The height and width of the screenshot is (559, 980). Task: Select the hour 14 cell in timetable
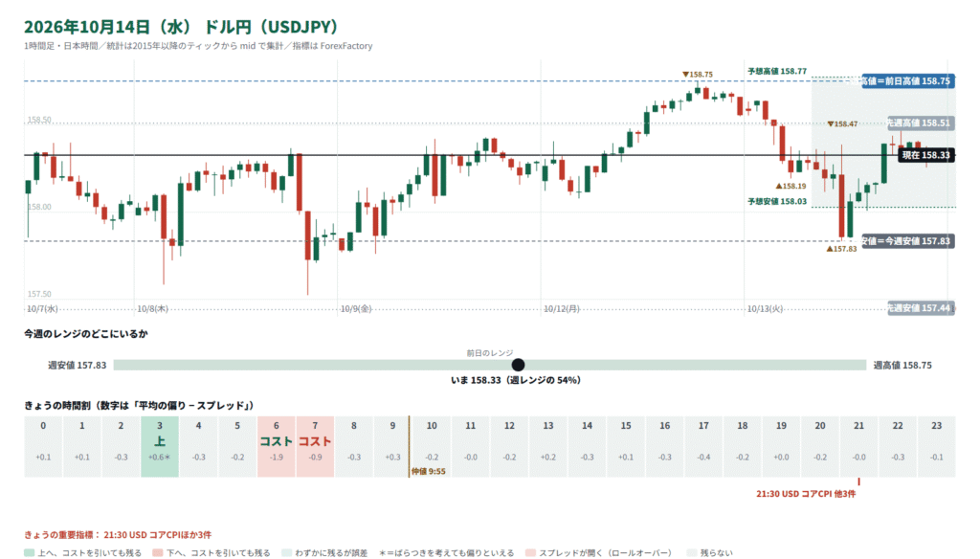pyautogui.click(x=587, y=446)
